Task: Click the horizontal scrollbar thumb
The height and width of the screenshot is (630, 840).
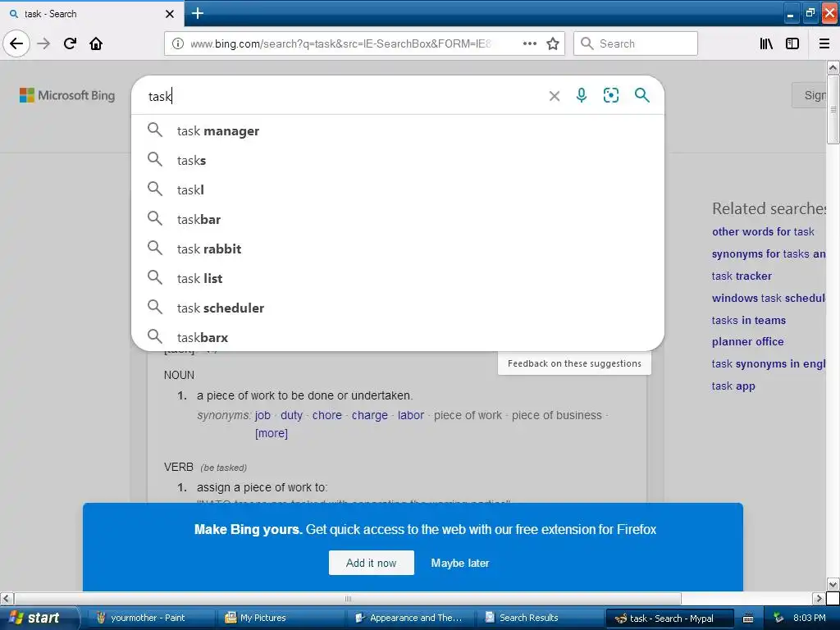Action: pyautogui.click(x=348, y=598)
